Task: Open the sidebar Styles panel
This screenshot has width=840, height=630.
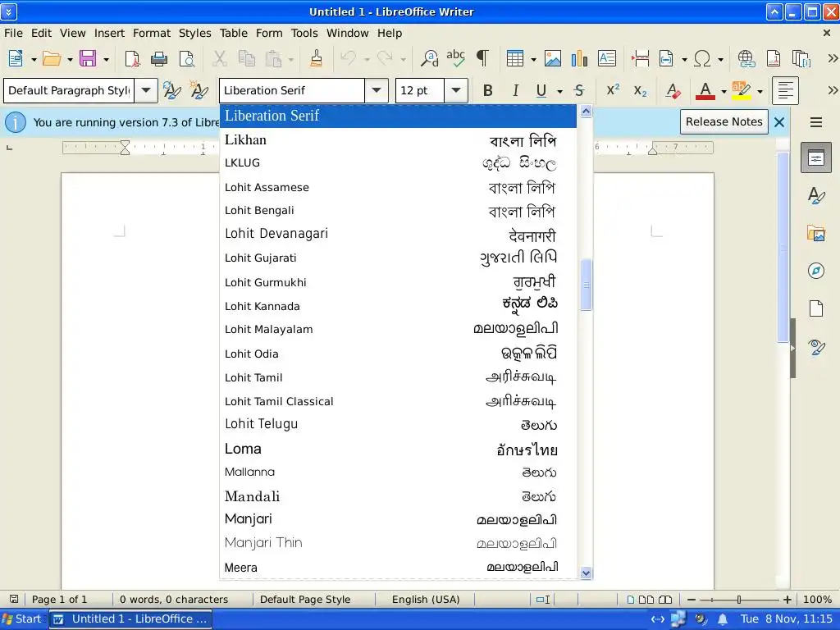Action: tap(816, 195)
